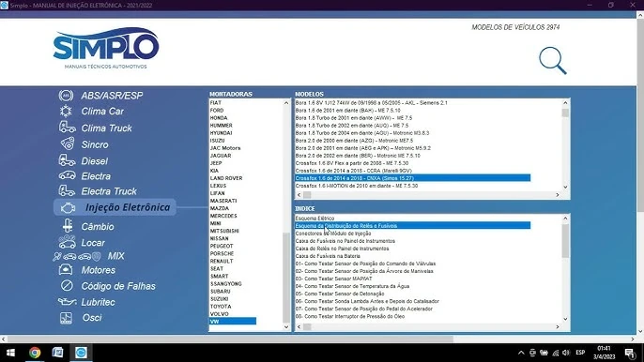The width and height of the screenshot is (644, 362).
Task: Click the Sincro timing belt icon
Action: [68, 143]
